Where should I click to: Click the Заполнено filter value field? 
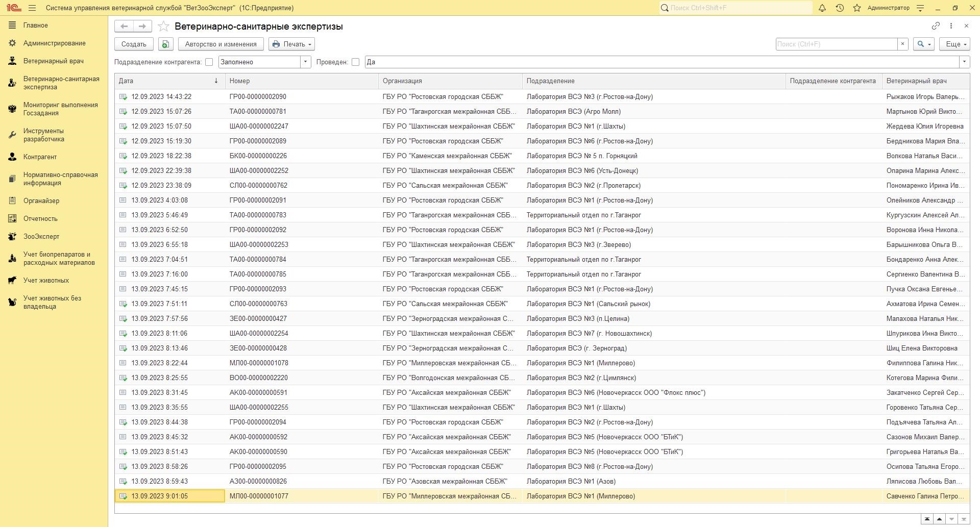259,62
